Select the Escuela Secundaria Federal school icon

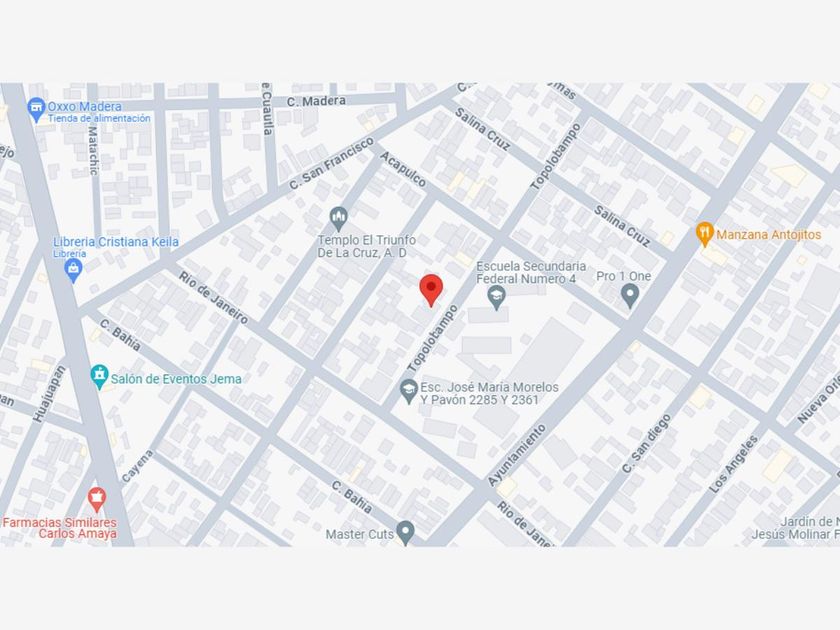click(497, 297)
